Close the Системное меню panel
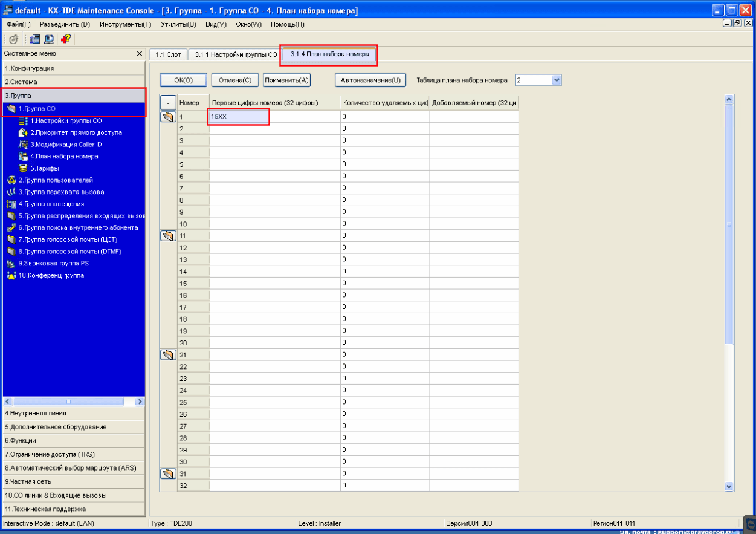Viewport: 756px width, 534px height. click(x=140, y=54)
